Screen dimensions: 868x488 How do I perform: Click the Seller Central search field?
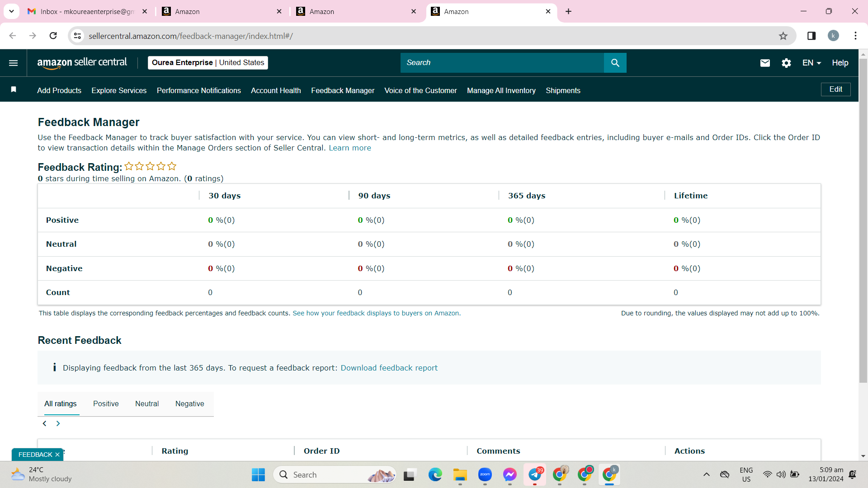pyautogui.click(x=502, y=63)
